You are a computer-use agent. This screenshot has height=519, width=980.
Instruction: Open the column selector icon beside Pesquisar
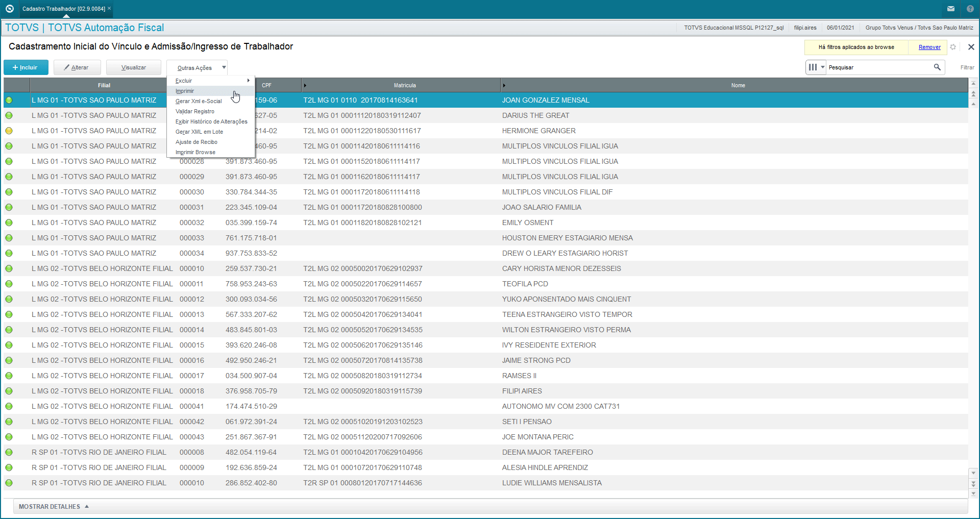click(813, 67)
